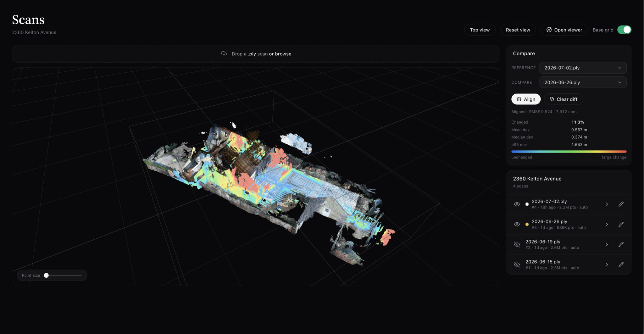Edit the 2026-06-15.ply scan with pencil icon
This screenshot has height=334, width=644.
[x=621, y=264]
